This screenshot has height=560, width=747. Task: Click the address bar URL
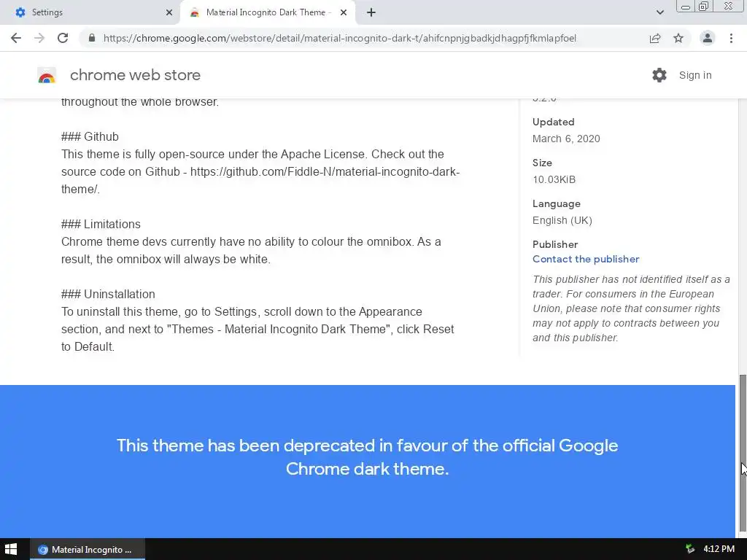(339, 38)
